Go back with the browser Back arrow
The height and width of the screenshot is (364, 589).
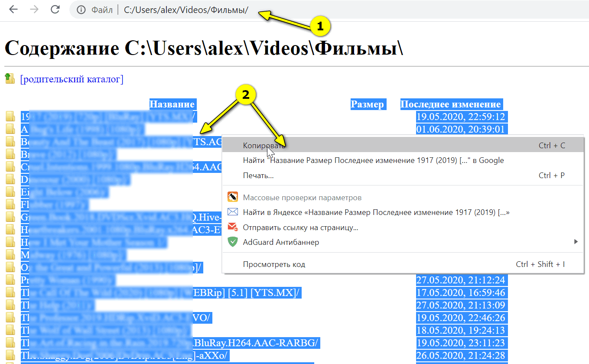(x=13, y=10)
